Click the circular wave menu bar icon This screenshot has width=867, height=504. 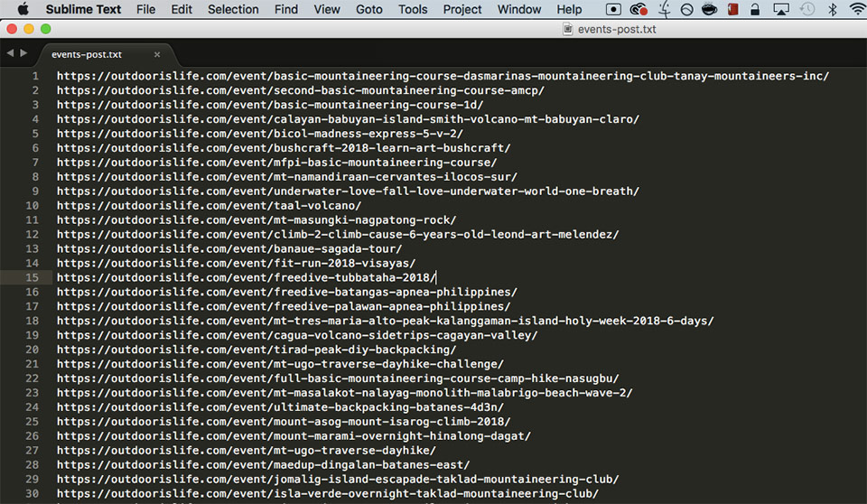tap(686, 9)
